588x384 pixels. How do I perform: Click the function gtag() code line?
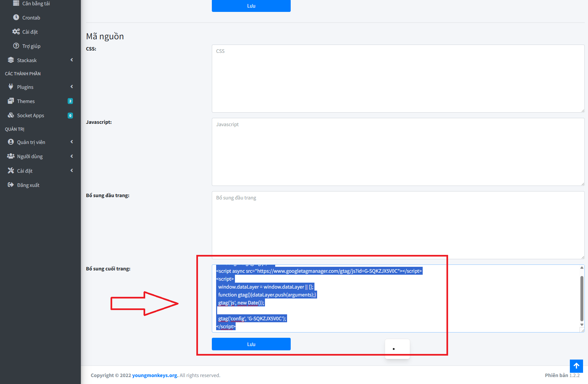[x=267, y=295]
